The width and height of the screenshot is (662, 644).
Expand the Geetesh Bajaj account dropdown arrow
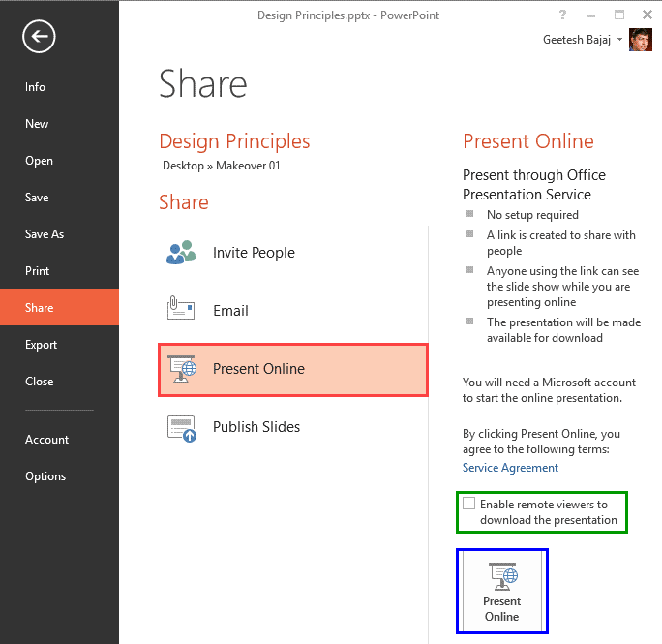coord(619,40)
